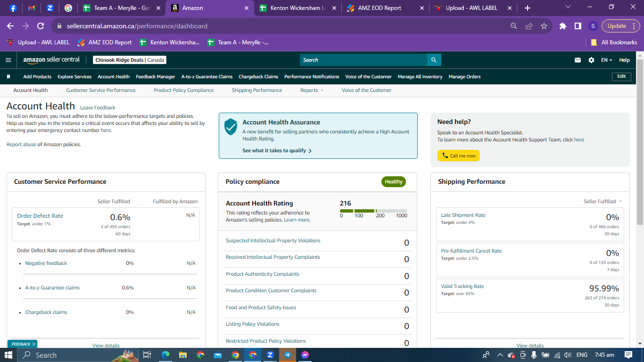Open the Chrome tab search chevron
644x362 pixels.
568,7
